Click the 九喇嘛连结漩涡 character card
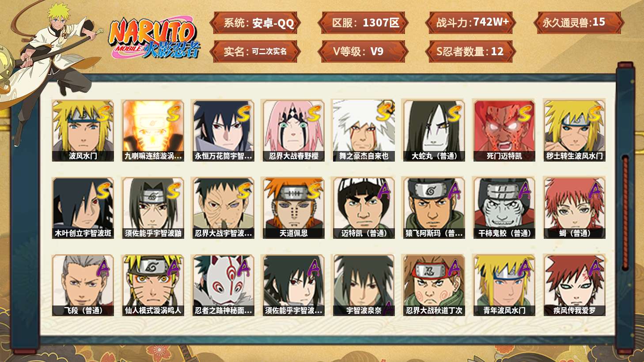 click(x=153, y=130)
